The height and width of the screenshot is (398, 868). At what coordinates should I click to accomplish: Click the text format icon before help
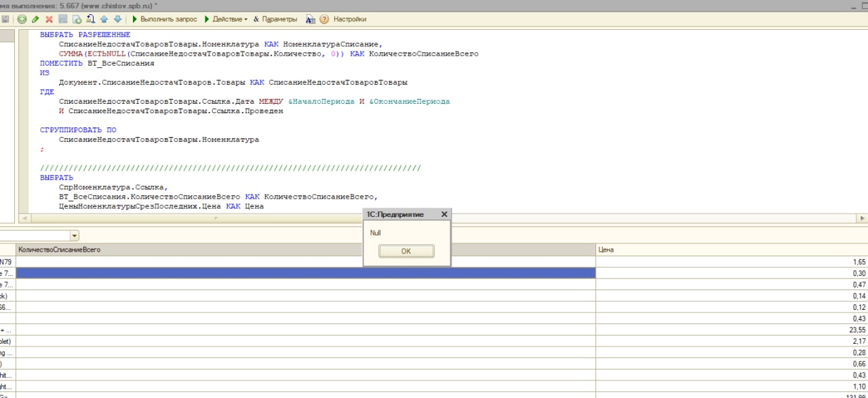[x=310, y=20]
